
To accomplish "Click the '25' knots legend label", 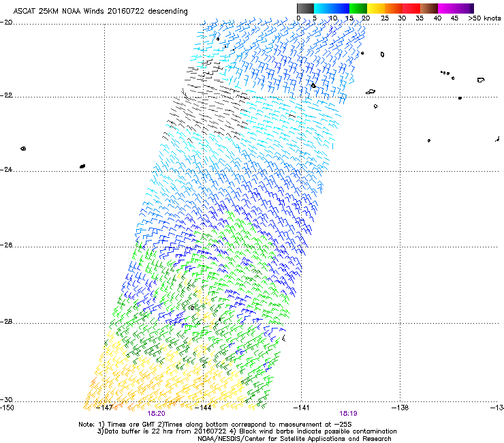I will point(385,18).
